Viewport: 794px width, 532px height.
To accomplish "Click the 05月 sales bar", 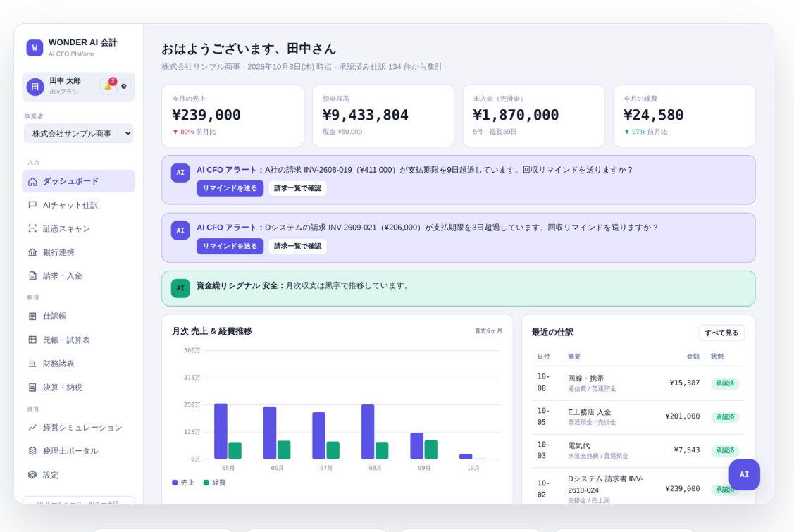I will coord(221,431).
